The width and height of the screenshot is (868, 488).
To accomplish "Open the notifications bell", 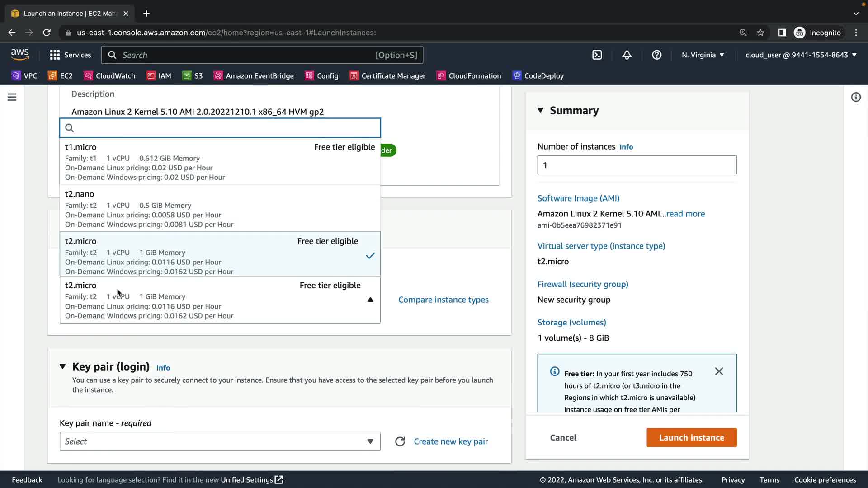I will (627, 55).
